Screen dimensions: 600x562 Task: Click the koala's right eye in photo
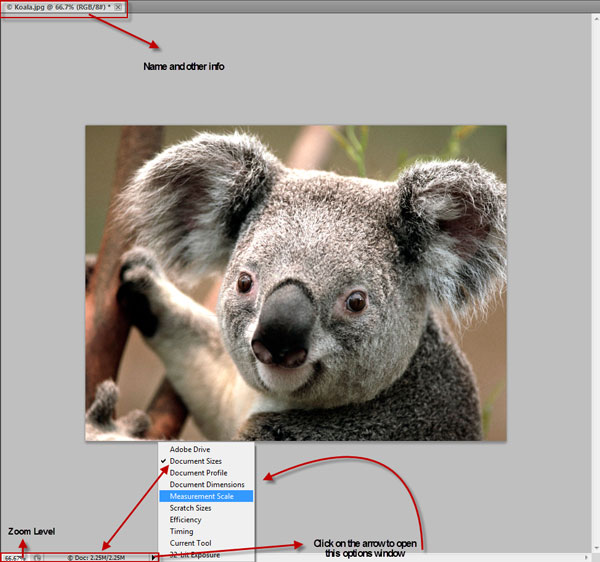(x=356, y=300)
